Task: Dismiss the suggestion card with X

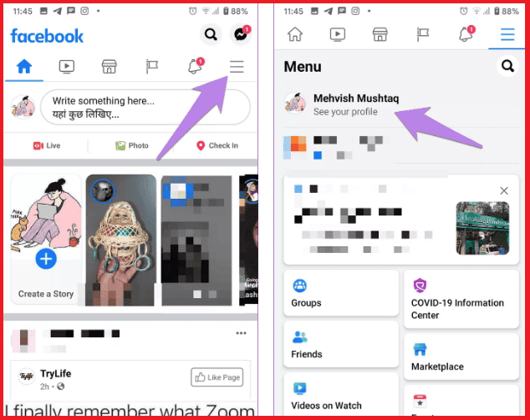Action: coord(504,190)
